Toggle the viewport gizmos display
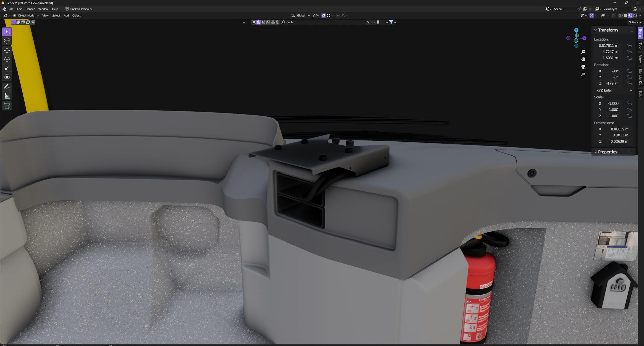This screenshot has height=346, width=644. point(592,16)
